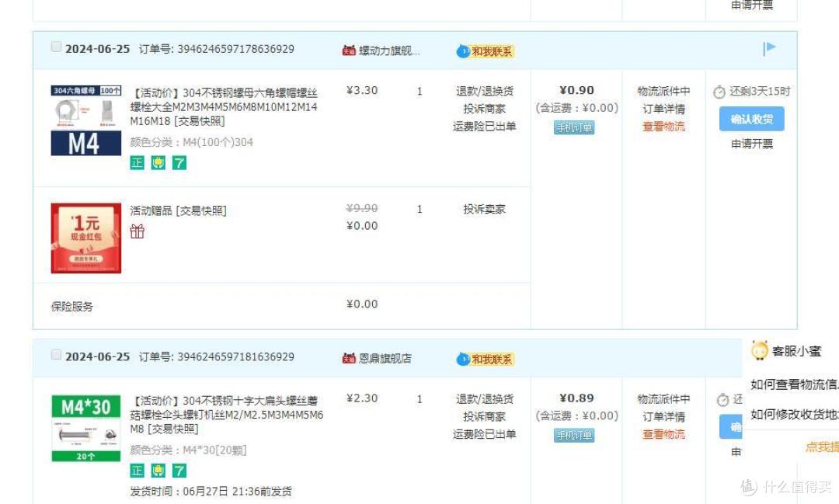839x504 pixels.
Task: Open the M4*30 screw product thumbnail
Action: [x=86, y=428]
